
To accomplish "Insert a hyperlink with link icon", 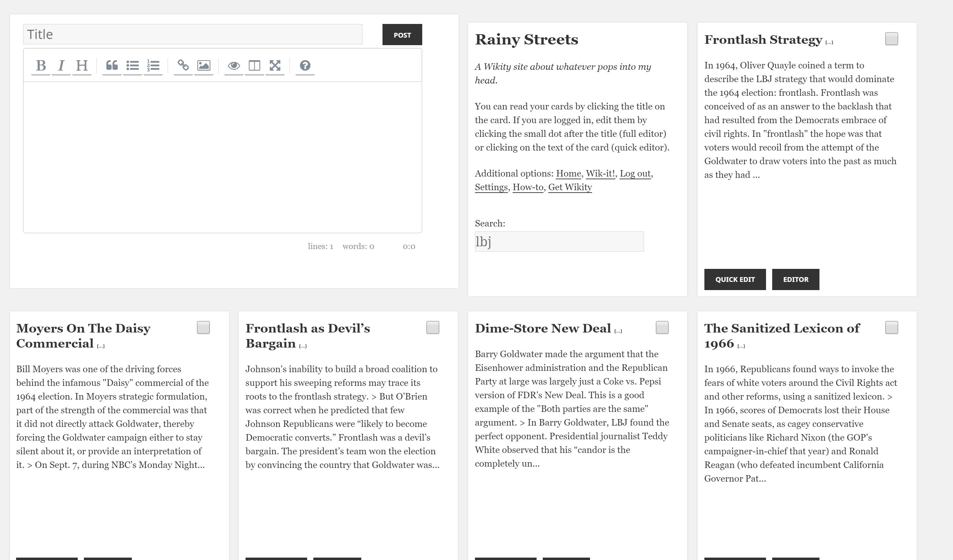I will [x=183, y=66].
